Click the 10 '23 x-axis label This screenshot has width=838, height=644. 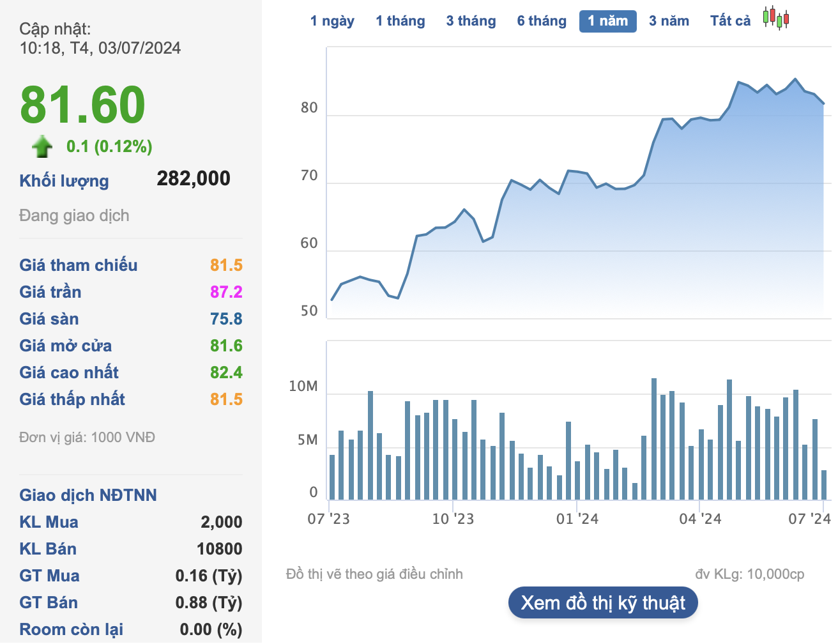coord(453,519)
